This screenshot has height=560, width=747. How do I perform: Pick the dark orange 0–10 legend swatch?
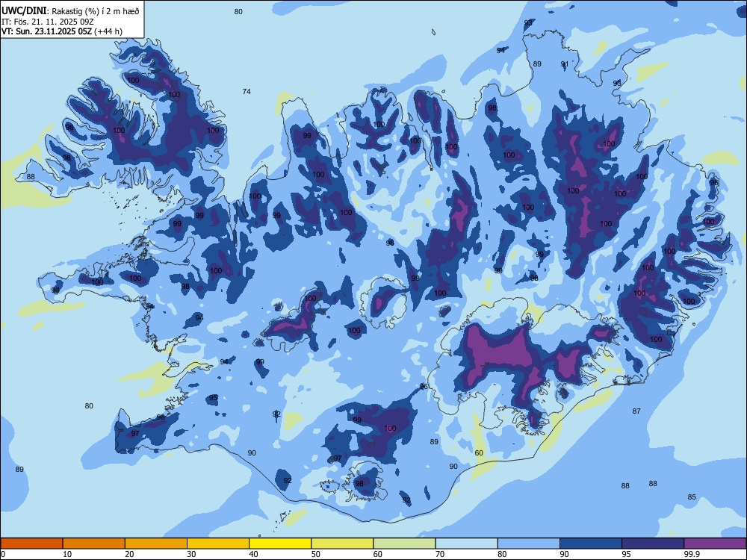[31, 544]
